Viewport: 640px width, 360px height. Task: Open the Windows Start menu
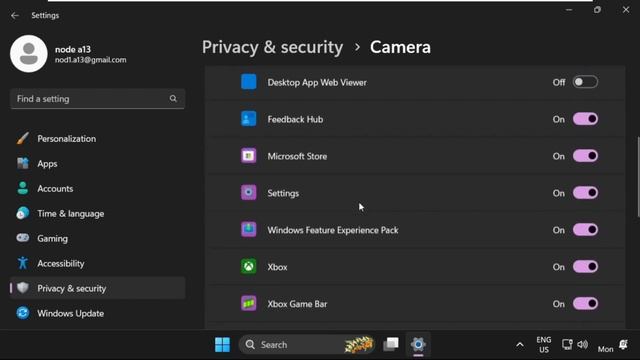pos(222,344)
